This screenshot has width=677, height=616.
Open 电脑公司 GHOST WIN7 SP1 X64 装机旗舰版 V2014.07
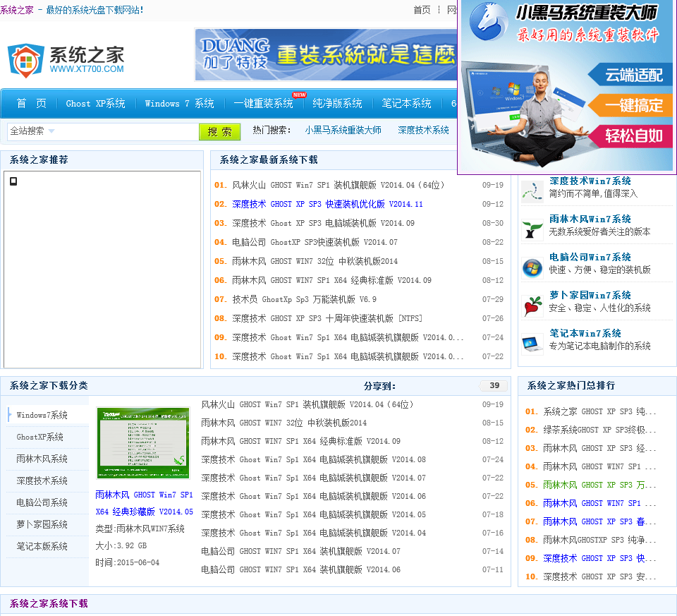300,552
